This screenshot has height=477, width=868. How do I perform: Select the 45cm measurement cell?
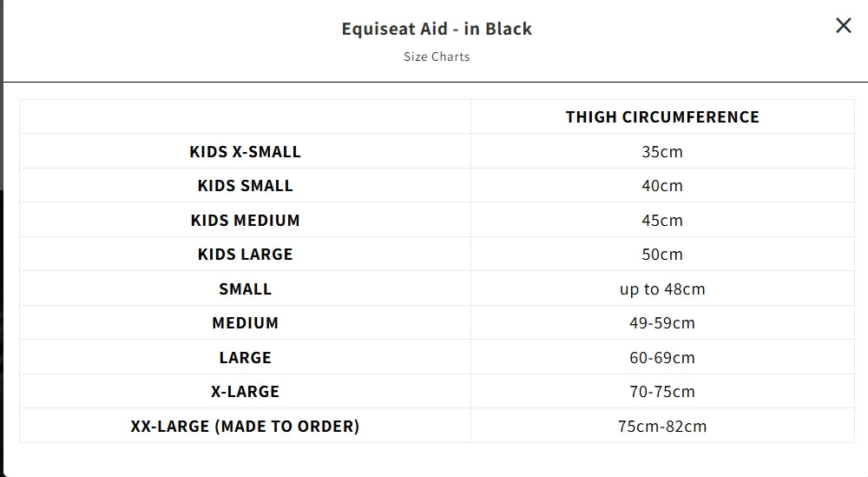662,220
